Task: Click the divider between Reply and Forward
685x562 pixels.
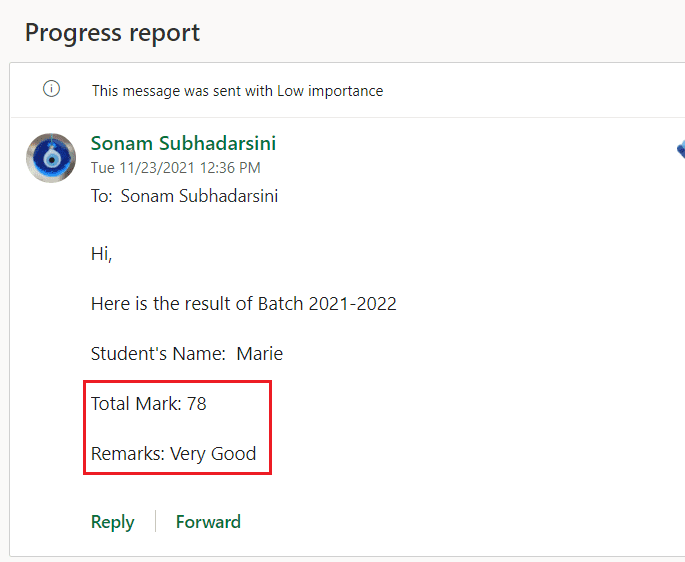Action: click(x=156, y=521)
